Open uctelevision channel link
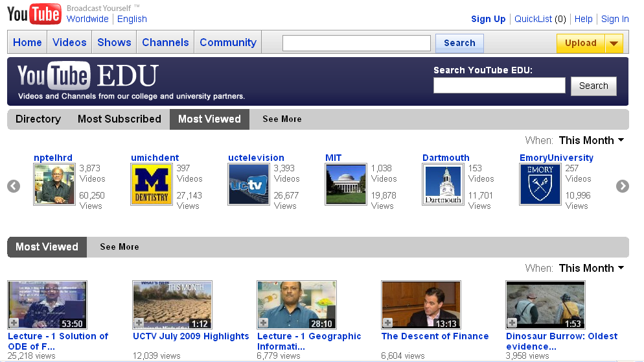The image size is (644, 362). click(256, 158)
